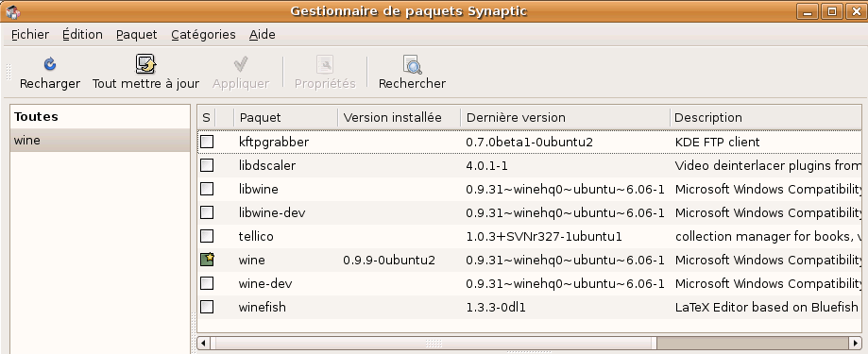This screenshot has width=868, height=354.
Task: Click the Recharger reload icon
Action: click(50, 65)
